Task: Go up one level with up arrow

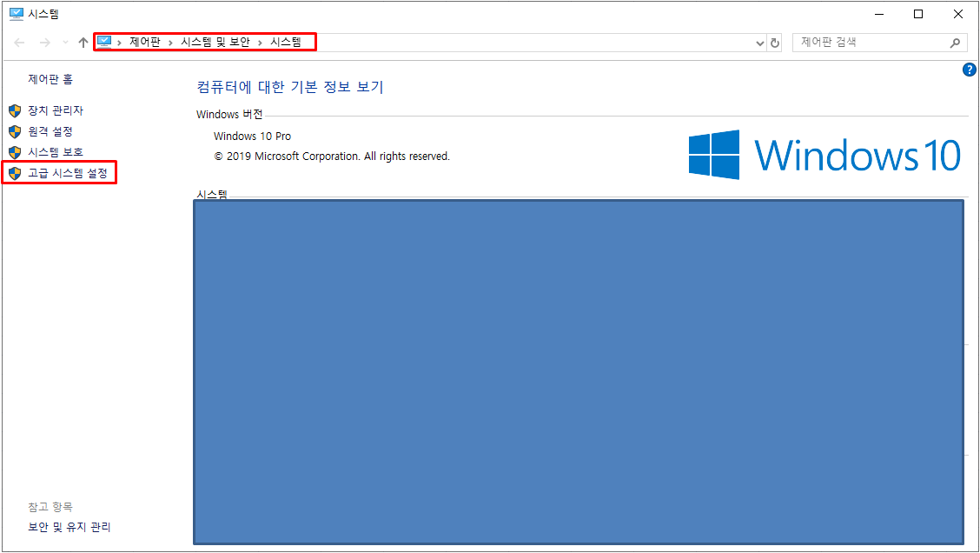Action: pyautogui.click(x=83, y=43)
